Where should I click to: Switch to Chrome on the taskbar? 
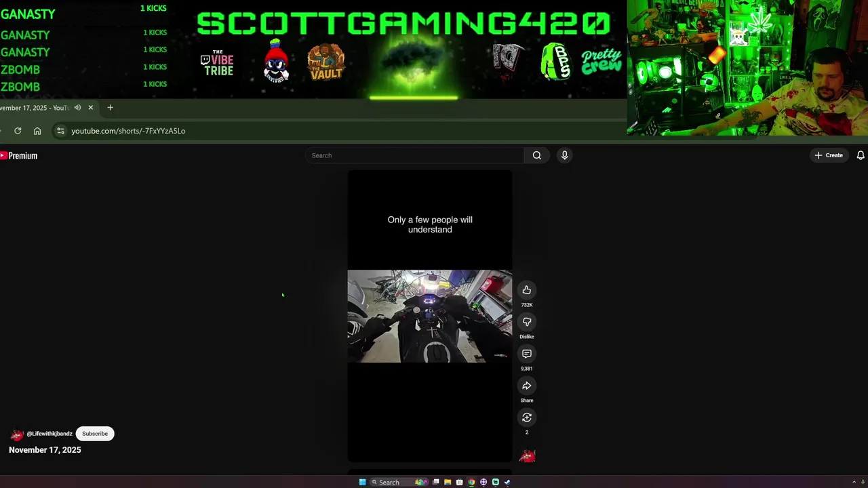coord(471,482)
